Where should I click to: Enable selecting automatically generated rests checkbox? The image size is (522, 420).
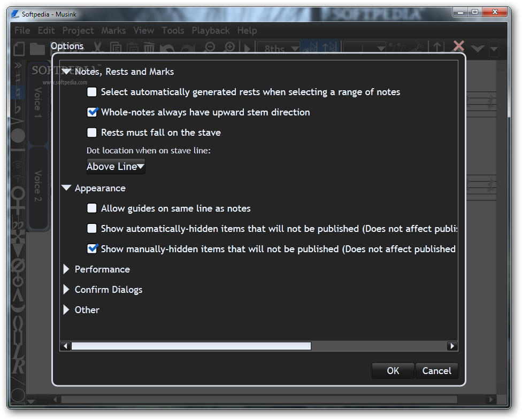92,92
